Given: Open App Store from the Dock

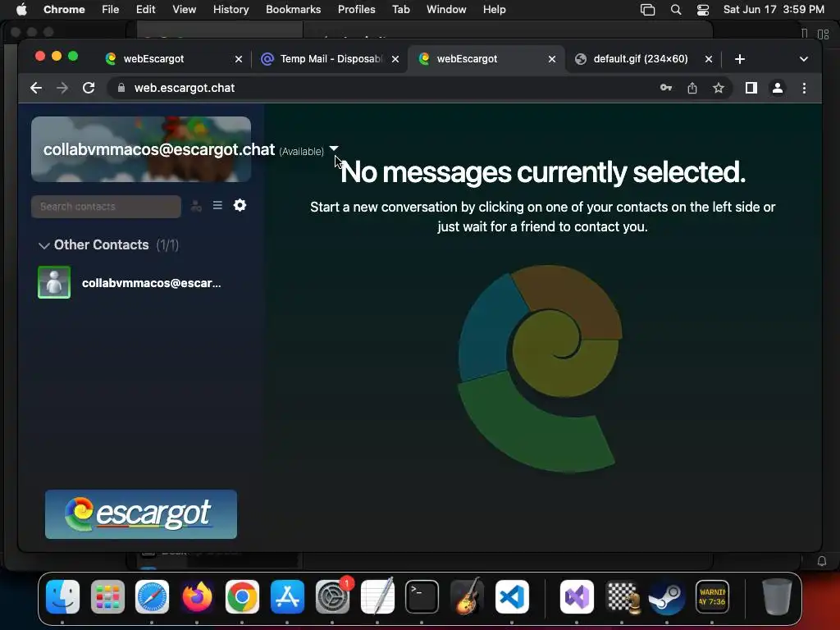Looking at the screenshot, I should (287, 597).
